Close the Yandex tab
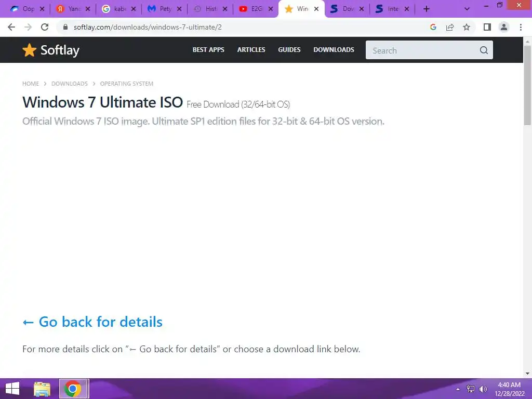 click(x=87, y=9)
